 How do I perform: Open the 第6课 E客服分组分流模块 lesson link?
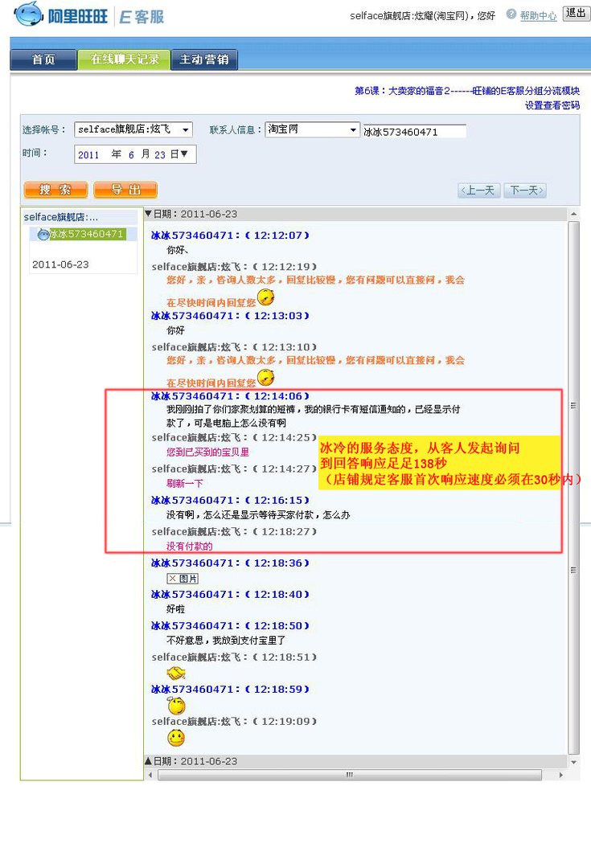(x=467, y=91)
